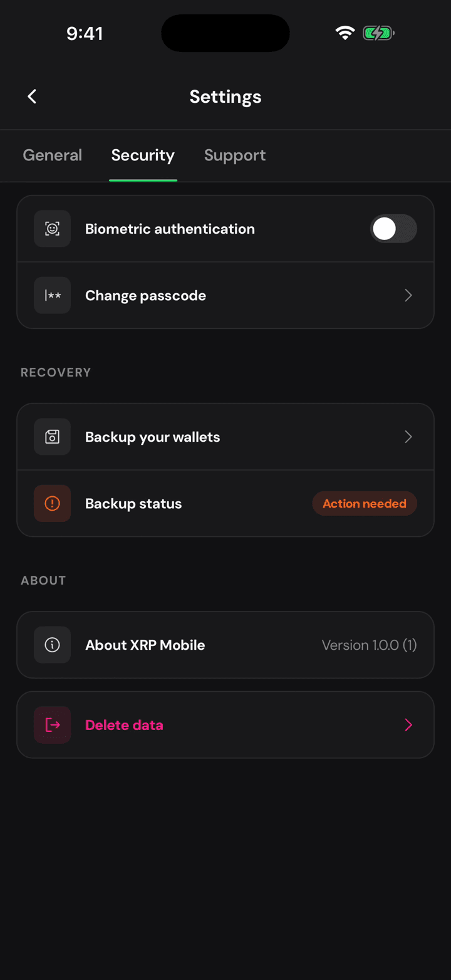Tap the pink Delete data exit icon
The image size is (451, 980).
(53, 725)
